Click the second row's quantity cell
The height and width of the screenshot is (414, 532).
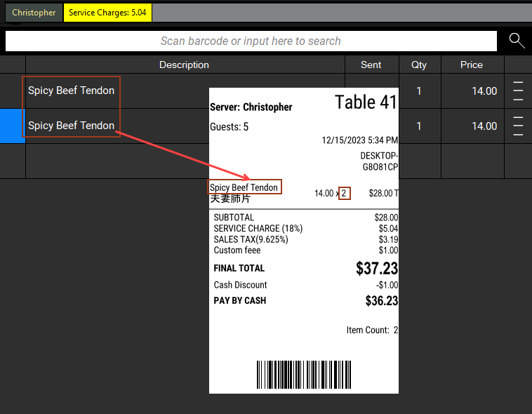(x=419, y=126)
